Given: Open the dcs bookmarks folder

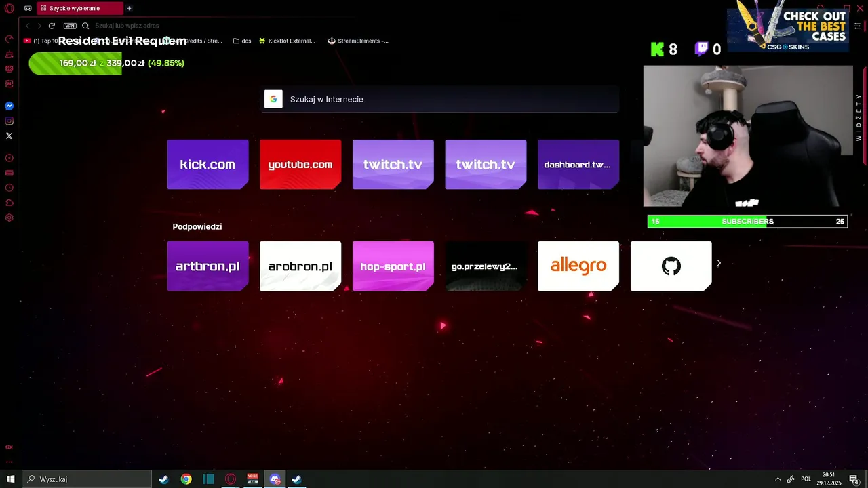Looking at the screenshot, I should pyautogui.click(x=241, y=41).
